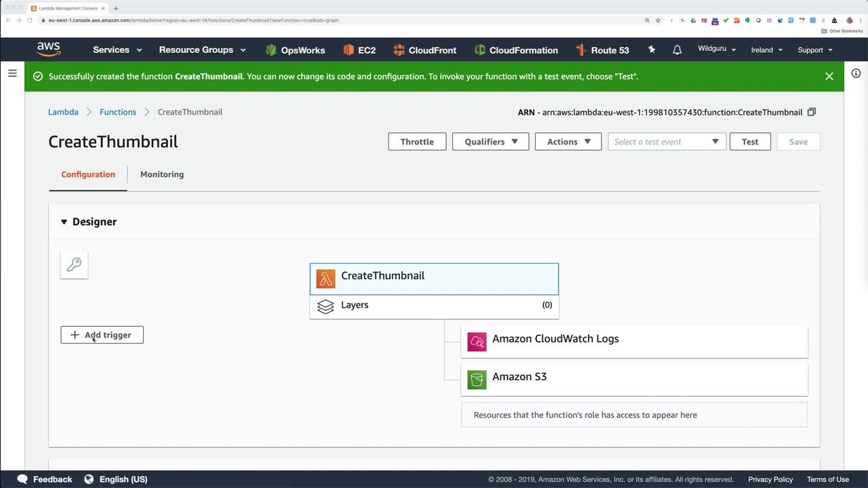The image size is (868, 488).
Task: Open the Privacy Policy link
Action: [x=770, y=479]
